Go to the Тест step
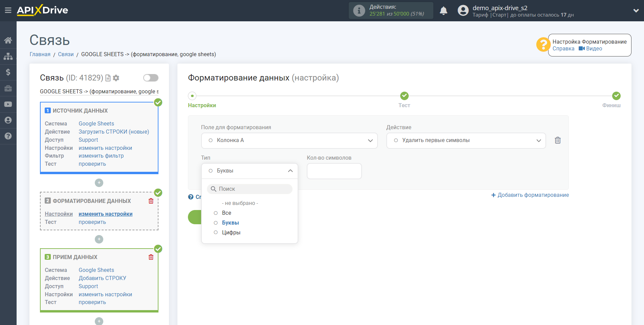The height and width of the screenshot is (325, 644). coord(404,96)
